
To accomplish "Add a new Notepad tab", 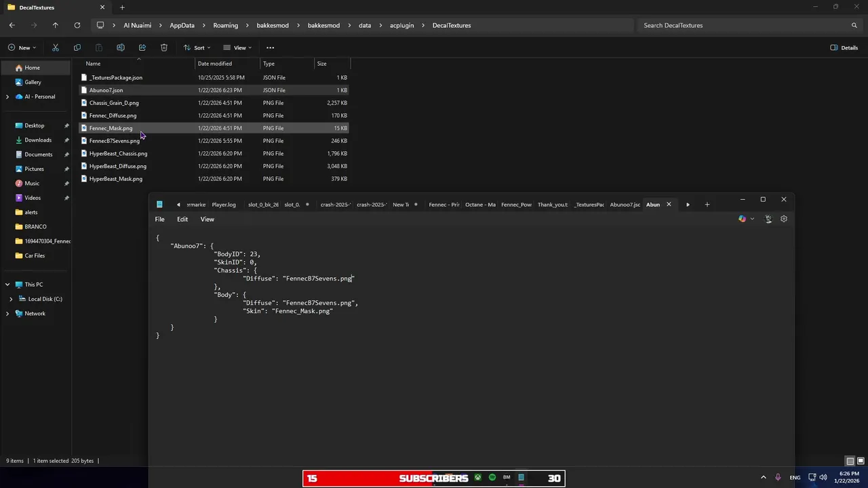I will click(707, 205).
